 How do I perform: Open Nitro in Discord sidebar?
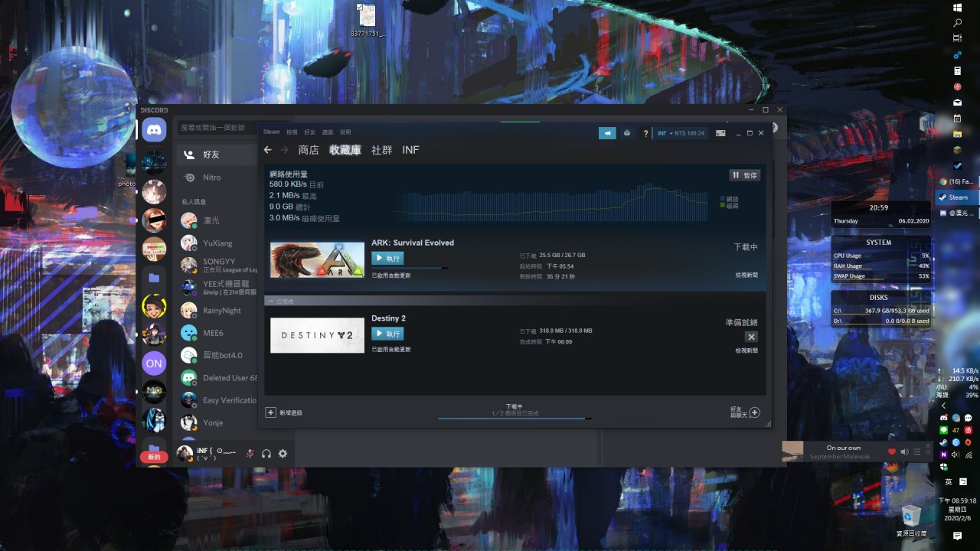pos(217,177)
